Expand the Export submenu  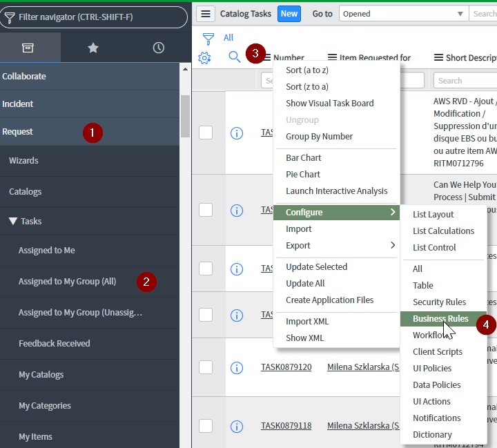pyautogui.click(x=336, y=246)
